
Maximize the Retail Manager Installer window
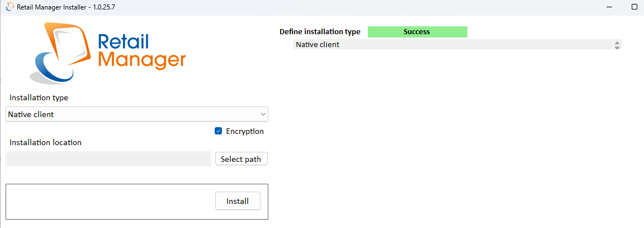click(634, 7)
